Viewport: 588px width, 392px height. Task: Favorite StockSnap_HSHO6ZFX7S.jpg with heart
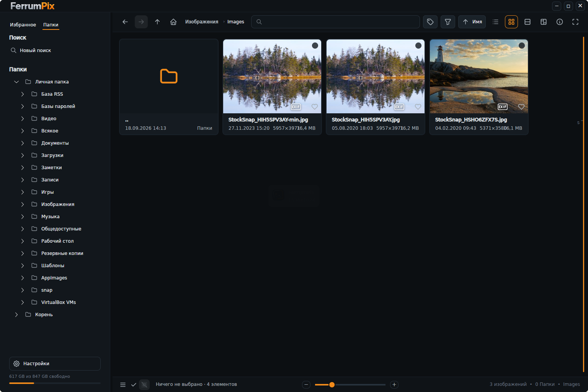(521, 107)
